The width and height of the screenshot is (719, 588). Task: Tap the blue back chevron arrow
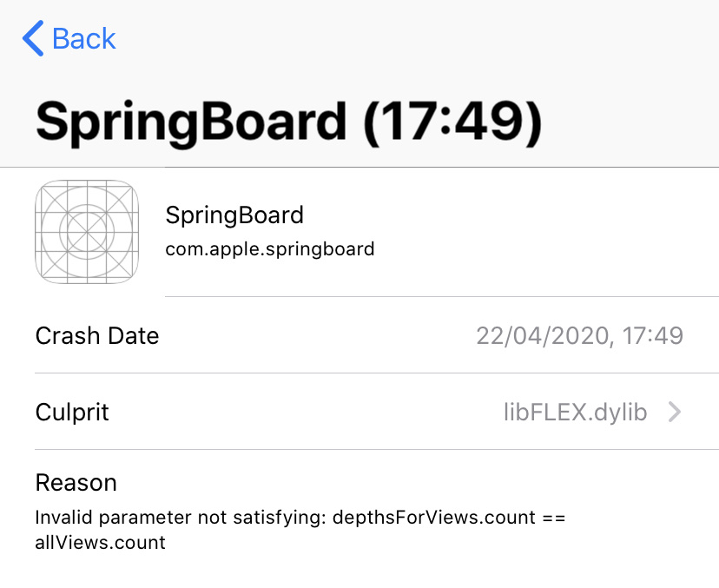tap(31, 38)
